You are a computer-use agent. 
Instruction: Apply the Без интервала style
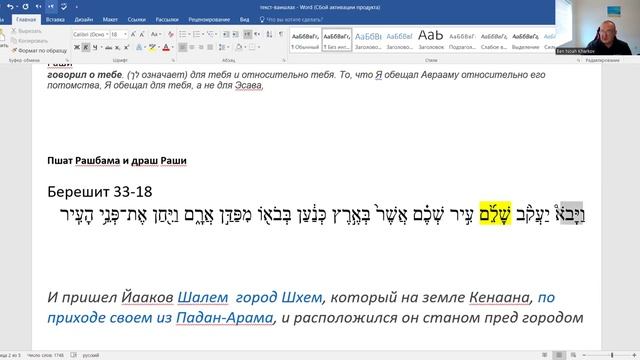[x=337, y=41]
